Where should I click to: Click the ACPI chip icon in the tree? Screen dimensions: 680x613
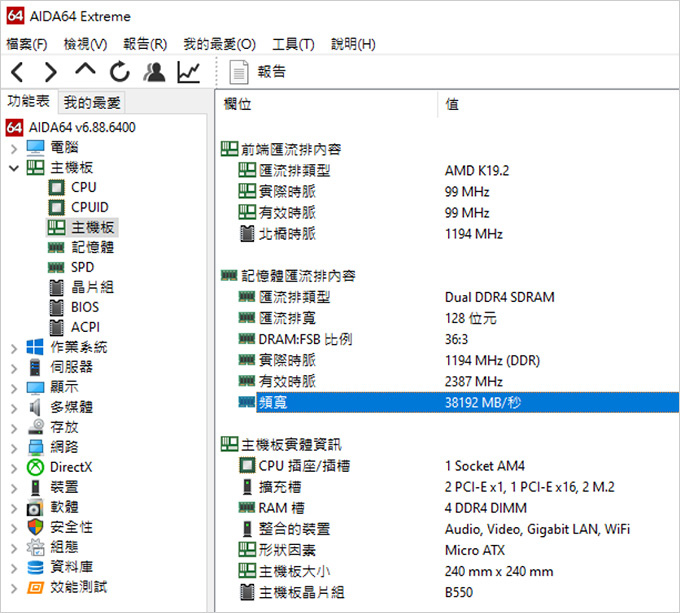[56, 327]
